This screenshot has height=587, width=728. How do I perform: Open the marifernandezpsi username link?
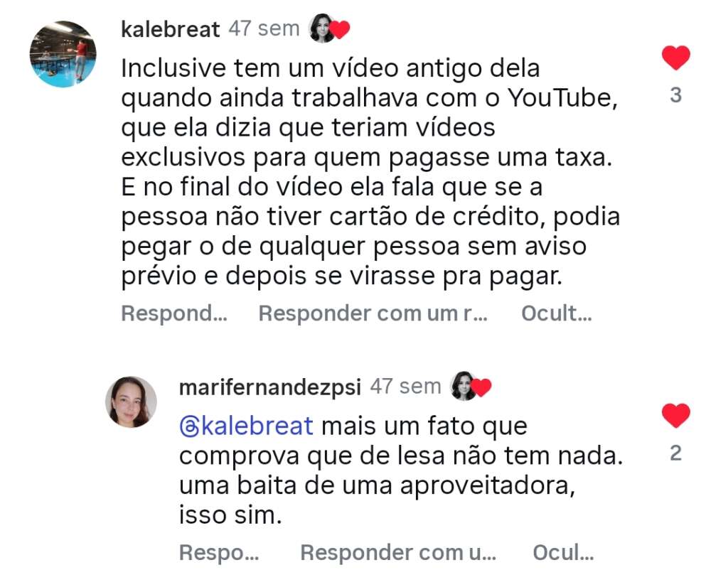tap(269, 387)
